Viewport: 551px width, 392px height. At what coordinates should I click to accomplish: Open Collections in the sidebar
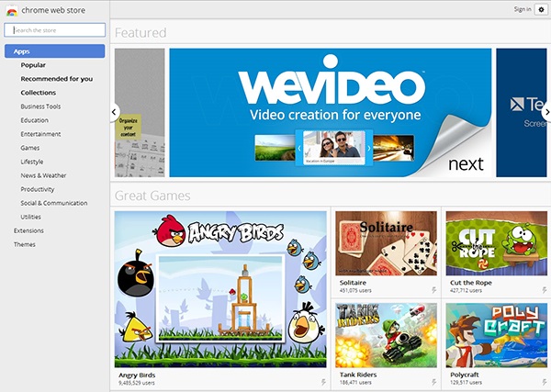[38, 93]
